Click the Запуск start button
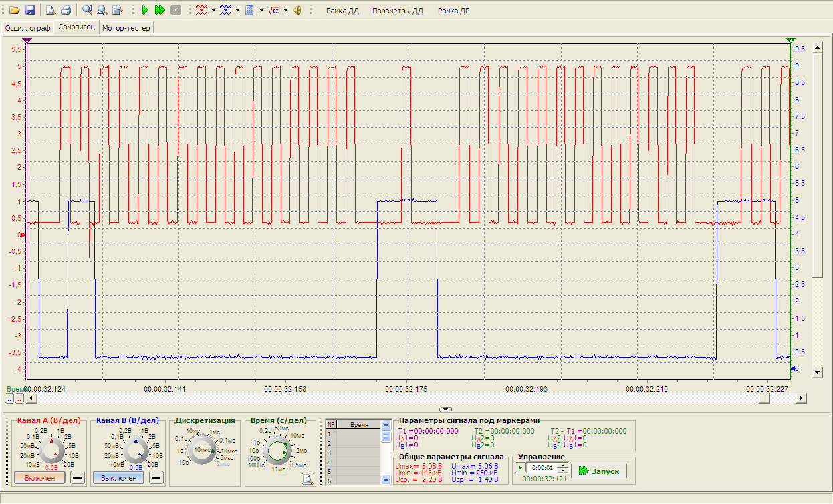Image resolution: width=833 pixels, height=504 pixels. pyautogui.click(x=599, y=471)
